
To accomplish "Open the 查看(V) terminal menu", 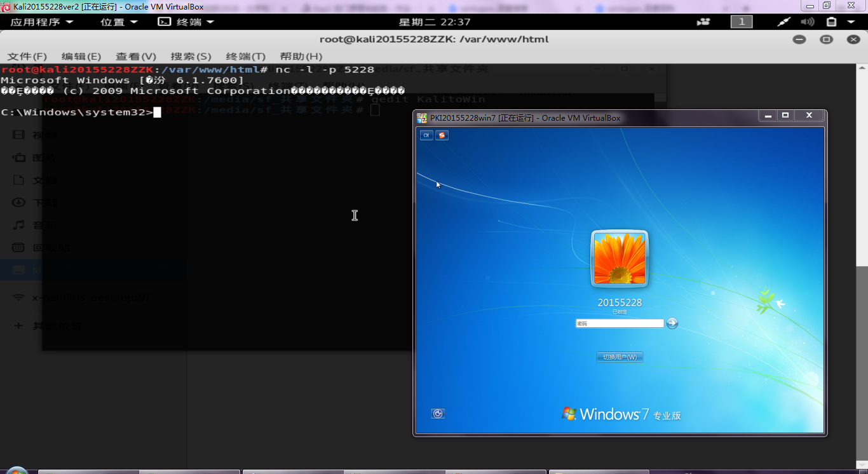I will pos(136,56).
